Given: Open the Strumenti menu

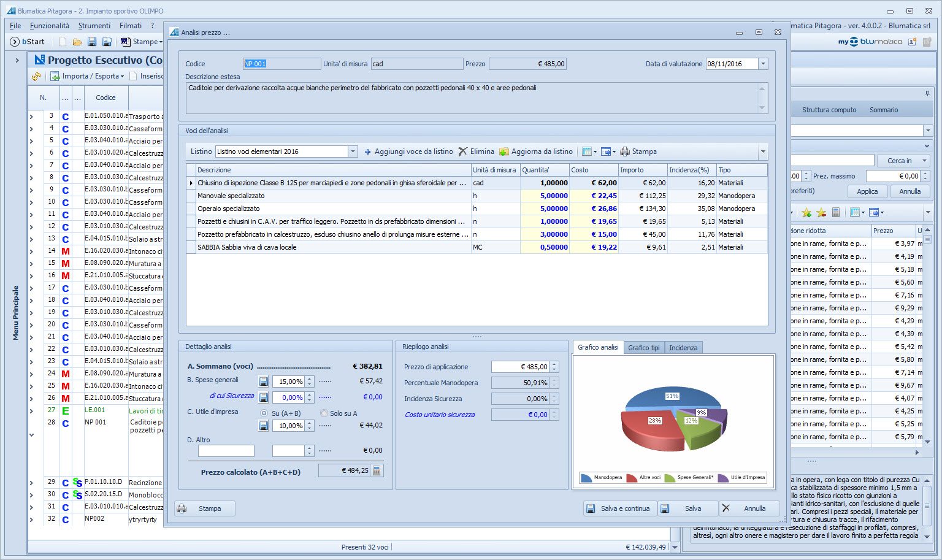Looking at the screenshot, I should tap(94, 26).
